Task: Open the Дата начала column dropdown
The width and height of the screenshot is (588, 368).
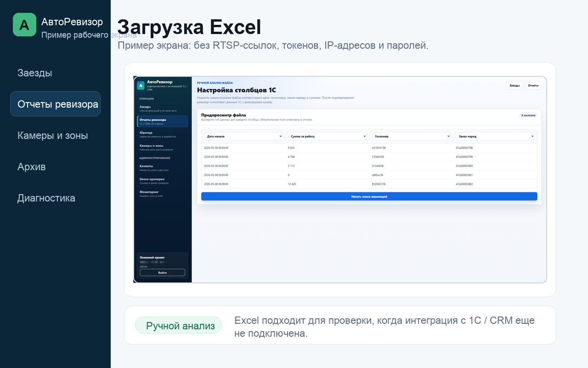Action: 243,136
